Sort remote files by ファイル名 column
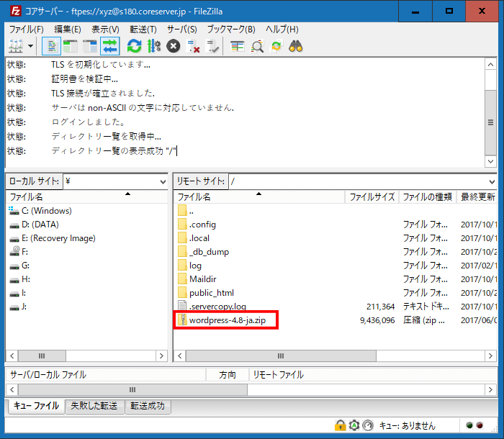This screenshot has width=504, height=439. (259, 196)
